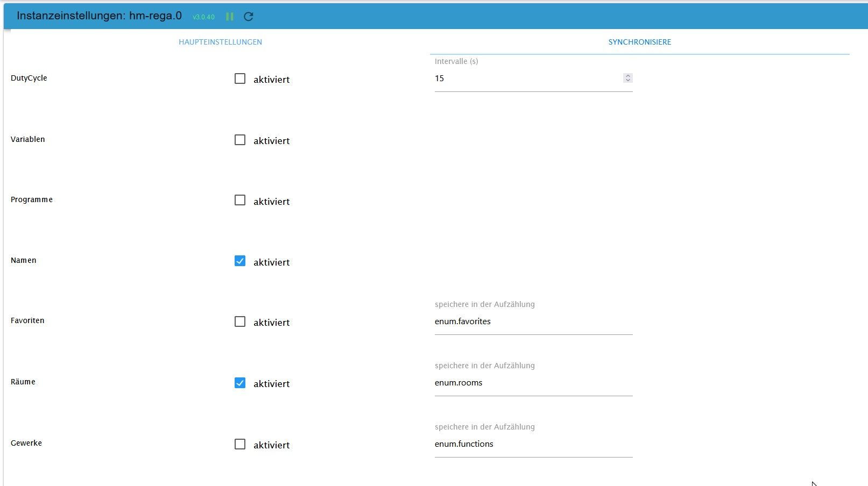Select the enum.functions input field
This screenshot has height=486, width=868.
coord(533,444)
